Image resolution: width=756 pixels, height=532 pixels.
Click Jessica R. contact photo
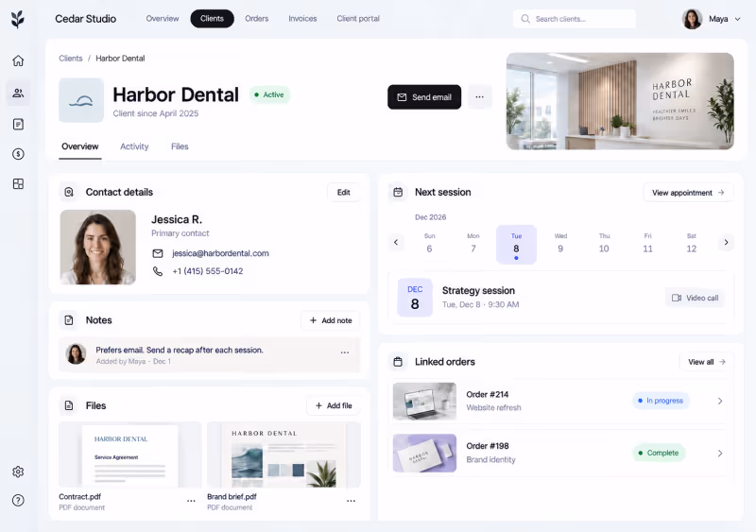(x=98, y=247)
